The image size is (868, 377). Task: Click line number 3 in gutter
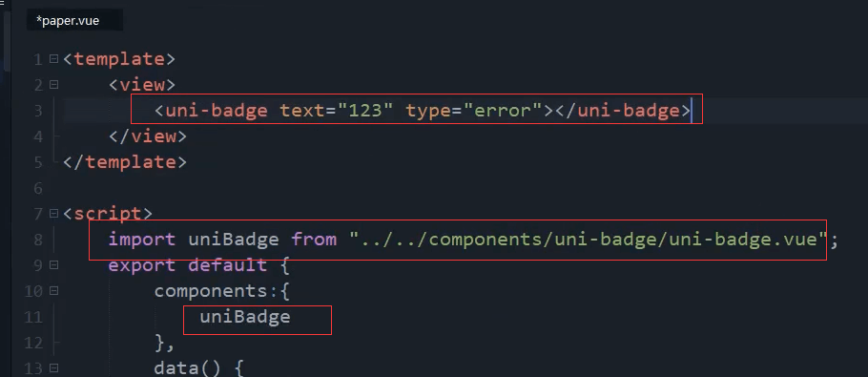point(37,111)
